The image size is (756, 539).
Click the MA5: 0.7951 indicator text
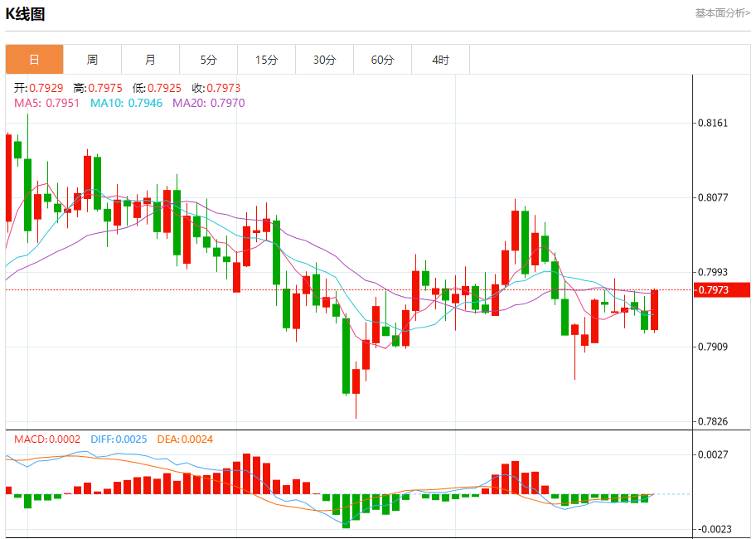[x=46, y=103]
